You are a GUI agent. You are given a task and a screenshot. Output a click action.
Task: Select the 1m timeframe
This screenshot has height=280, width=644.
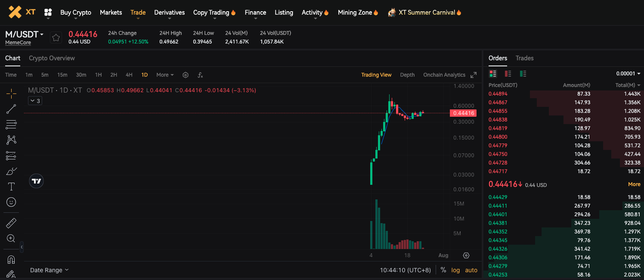click(x=29, y=75)
